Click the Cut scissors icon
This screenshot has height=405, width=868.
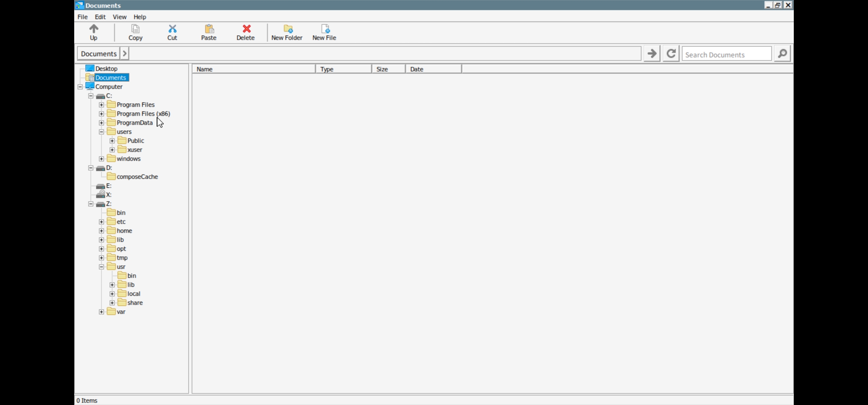tap(172, 29)
